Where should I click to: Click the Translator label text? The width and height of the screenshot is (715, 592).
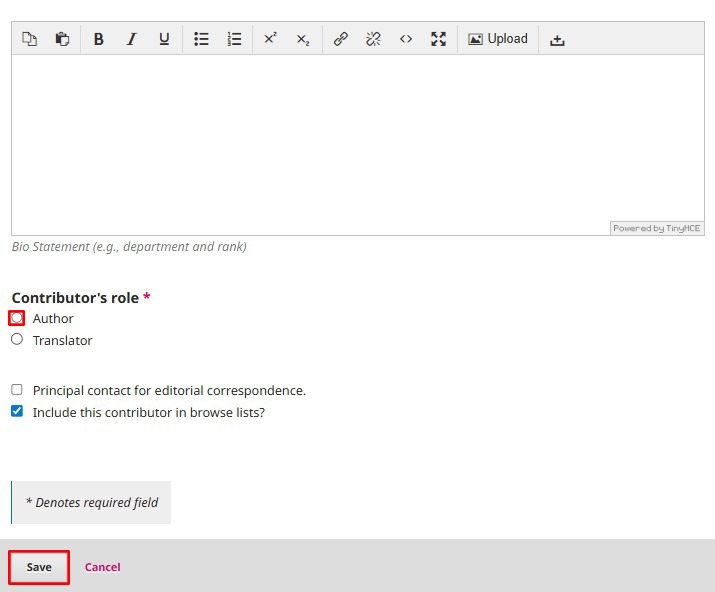[62, 340]
